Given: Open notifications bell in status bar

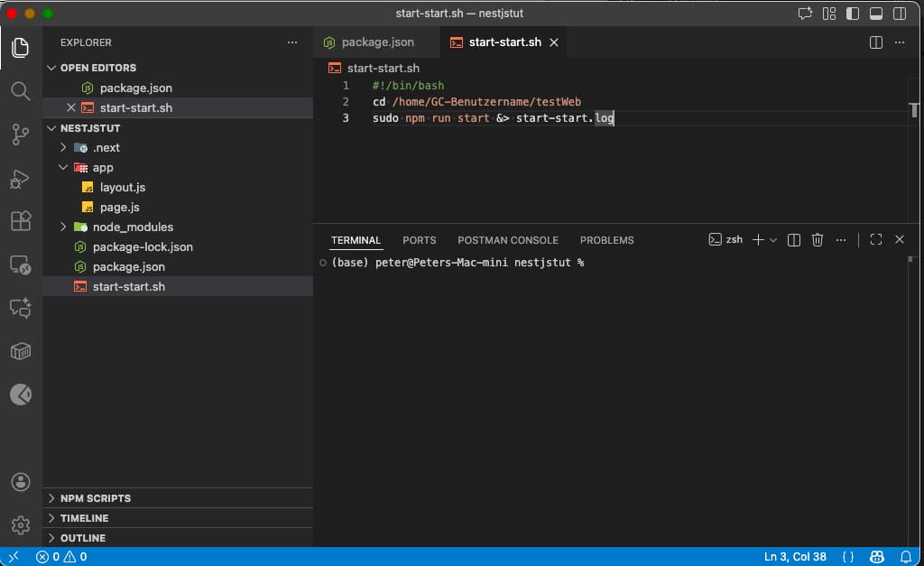Looking at the screenshot, I should 906,557.
